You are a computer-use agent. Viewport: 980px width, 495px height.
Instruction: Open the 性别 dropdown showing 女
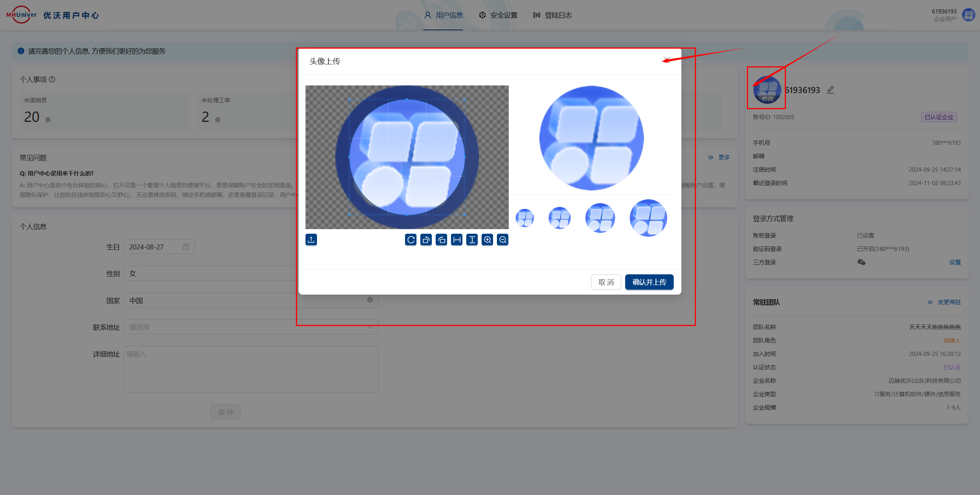[211, 274]
